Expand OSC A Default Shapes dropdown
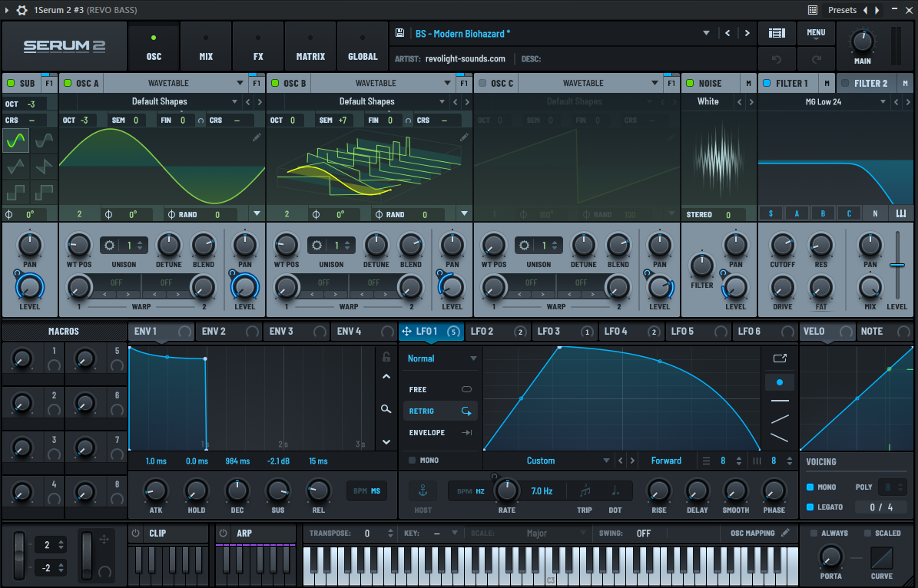 (x=234, y=102)
